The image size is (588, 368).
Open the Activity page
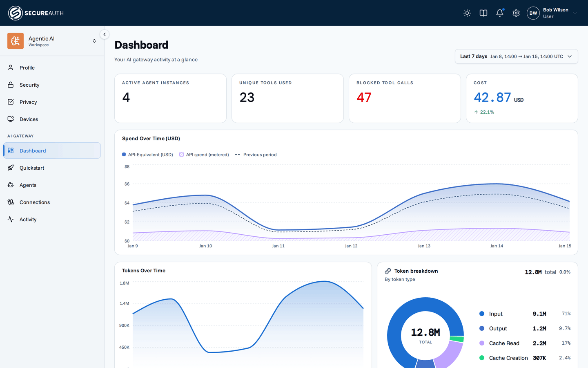click(52, 220)
